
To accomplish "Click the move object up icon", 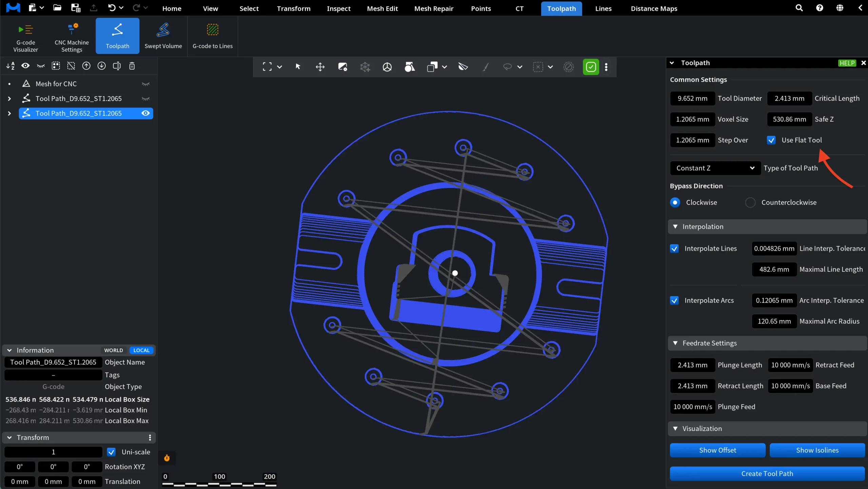I will (86, 66).
